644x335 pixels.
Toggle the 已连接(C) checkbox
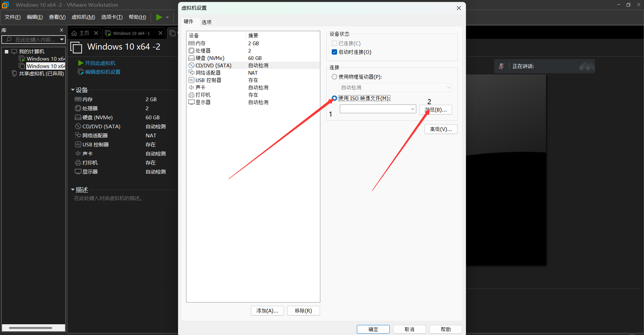[334, 43]
